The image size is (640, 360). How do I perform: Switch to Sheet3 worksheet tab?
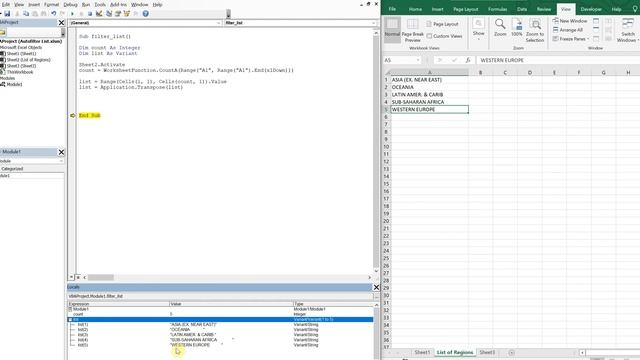click(x=487, y=352)
